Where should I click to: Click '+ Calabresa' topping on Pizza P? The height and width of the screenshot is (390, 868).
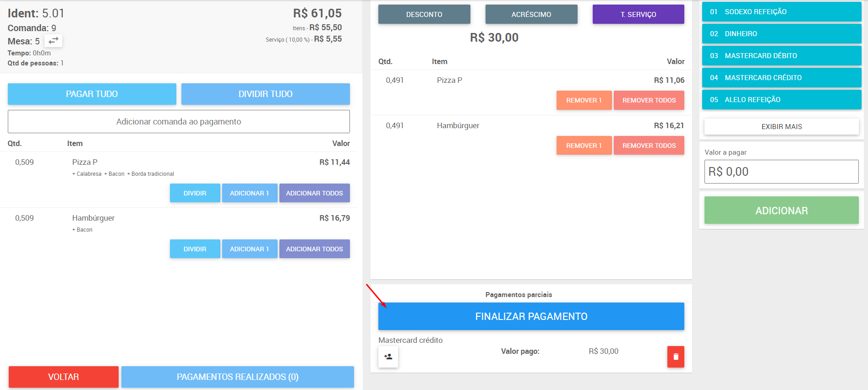[x=87, y=174]
